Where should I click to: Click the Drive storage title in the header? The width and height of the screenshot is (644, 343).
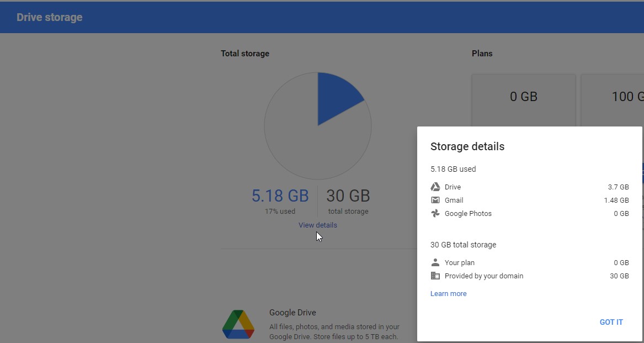click(49, 17)
